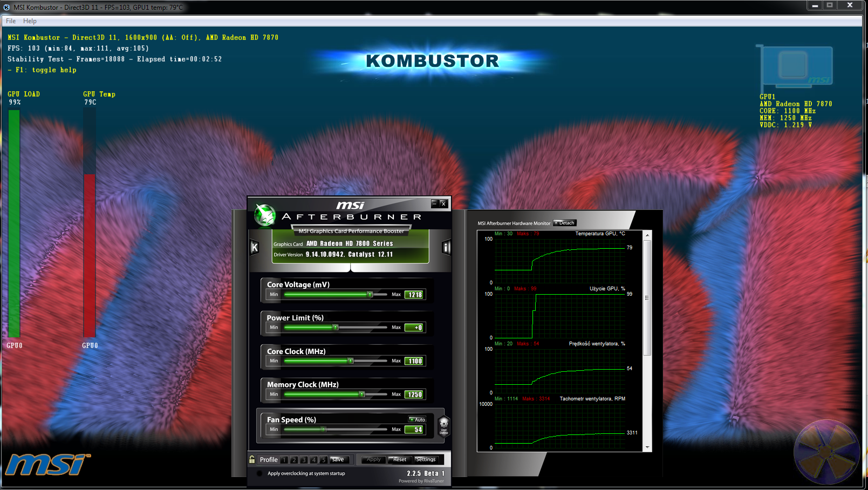Click the 'Powered by RivaTuner' text

pyautogui.click(x=421, y=481)
